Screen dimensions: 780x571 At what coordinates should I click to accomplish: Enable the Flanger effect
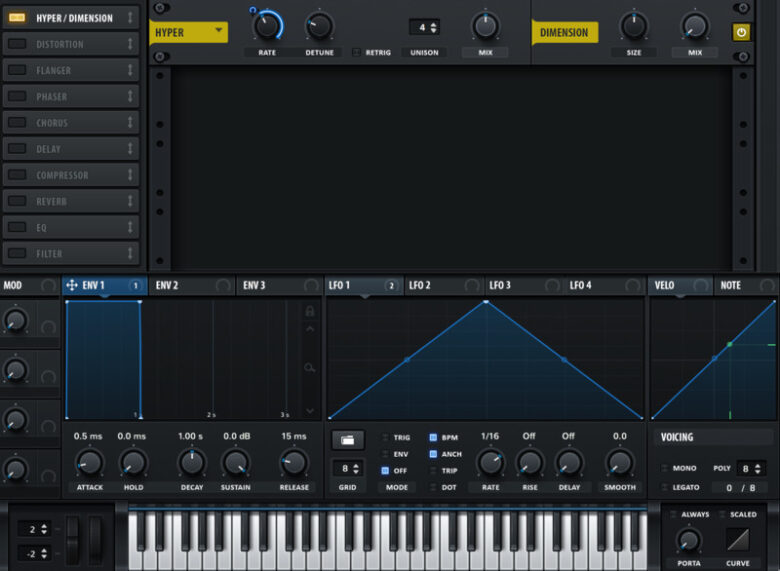(x=17, y=70)
